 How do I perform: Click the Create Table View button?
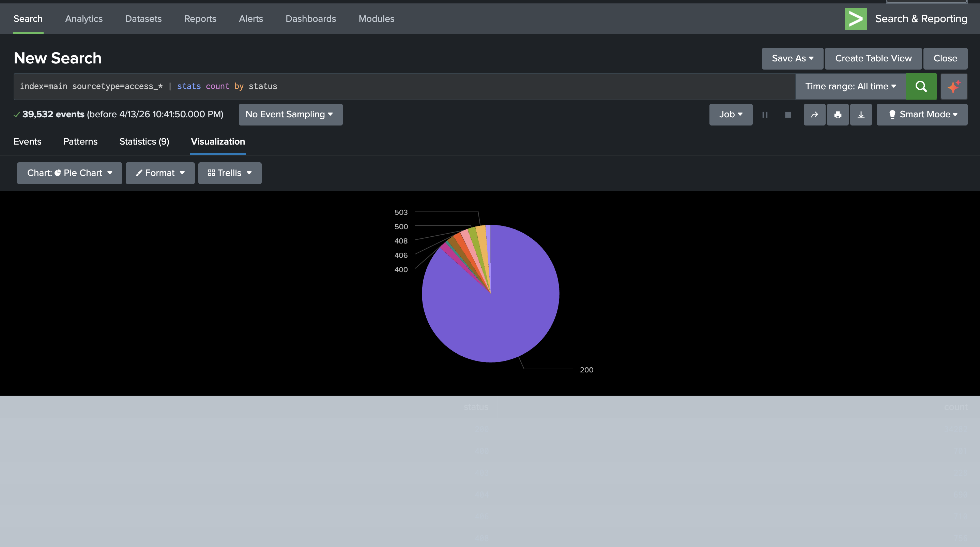tap(873, 59)
